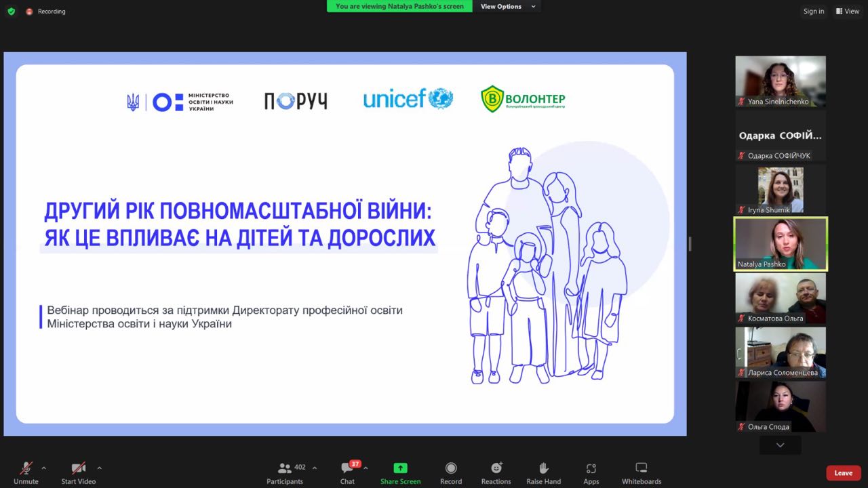This screenshot has height=488, width=868.
Task: Click the green Share Screen icon
Action: point(400,468)
